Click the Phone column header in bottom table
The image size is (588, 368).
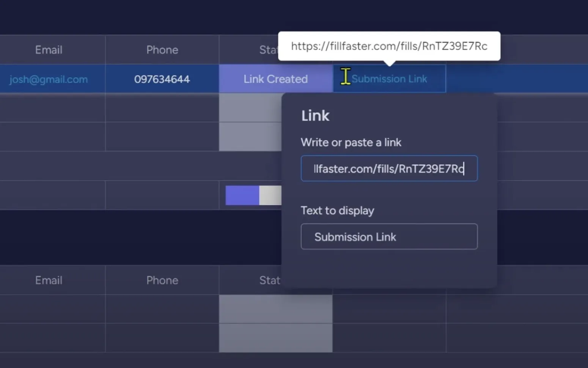pos(162,280)
